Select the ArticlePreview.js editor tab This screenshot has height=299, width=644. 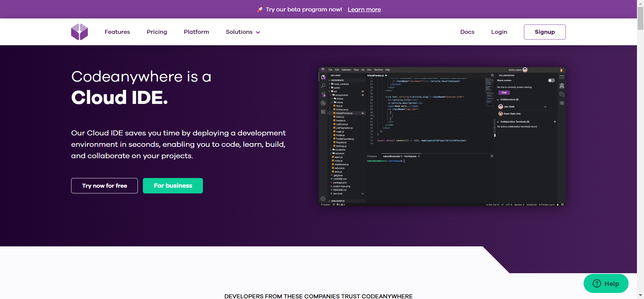point(377,75)
